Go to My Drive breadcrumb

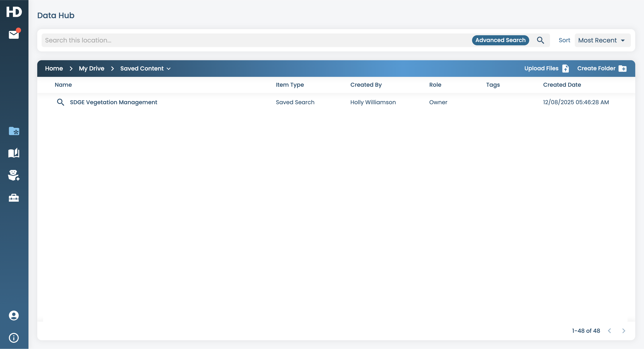pos(92,69)
